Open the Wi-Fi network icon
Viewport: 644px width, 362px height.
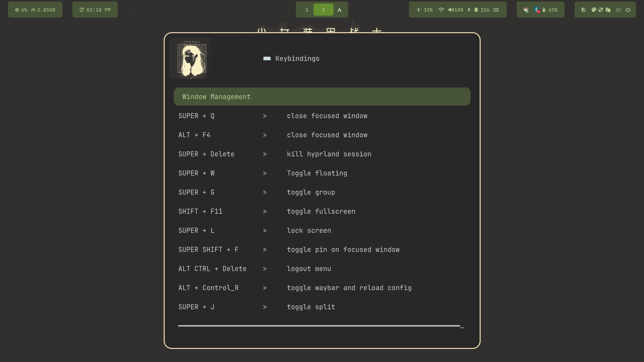point(441,10)
